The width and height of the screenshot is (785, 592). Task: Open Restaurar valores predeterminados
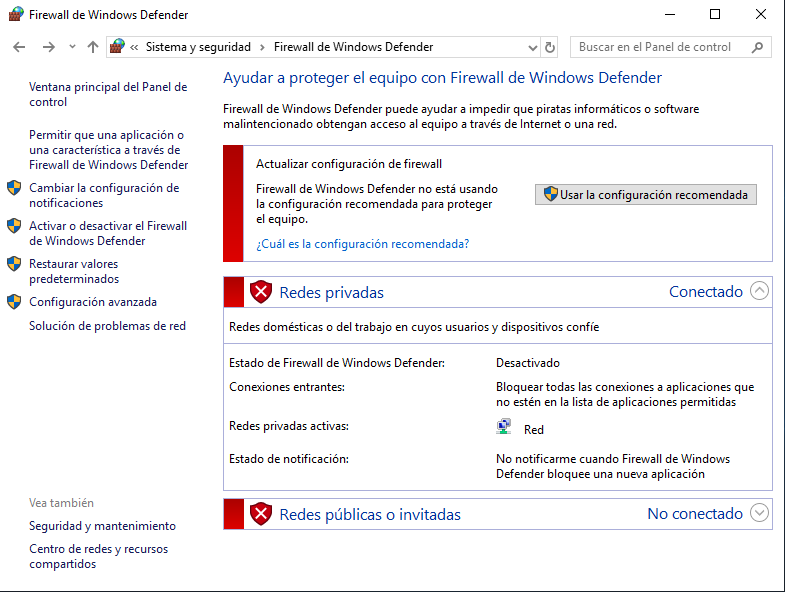pyautogui.click(x=74, y=271)
